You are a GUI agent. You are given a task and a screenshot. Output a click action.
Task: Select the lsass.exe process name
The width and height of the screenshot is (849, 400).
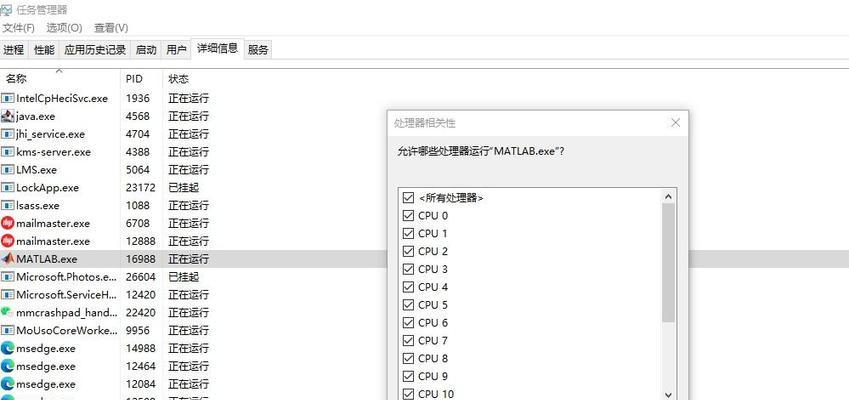click(38, 206)
